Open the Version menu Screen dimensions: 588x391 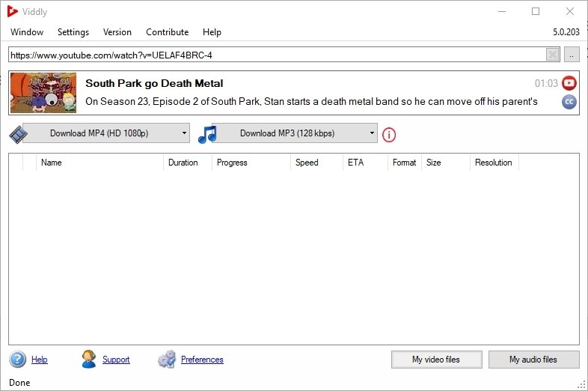(x=117, y=32)
